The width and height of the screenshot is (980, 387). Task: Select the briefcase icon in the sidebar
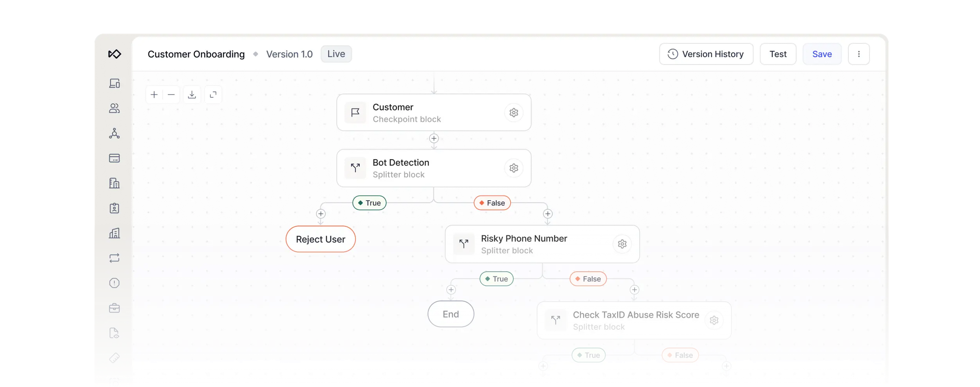pos(115,308)
